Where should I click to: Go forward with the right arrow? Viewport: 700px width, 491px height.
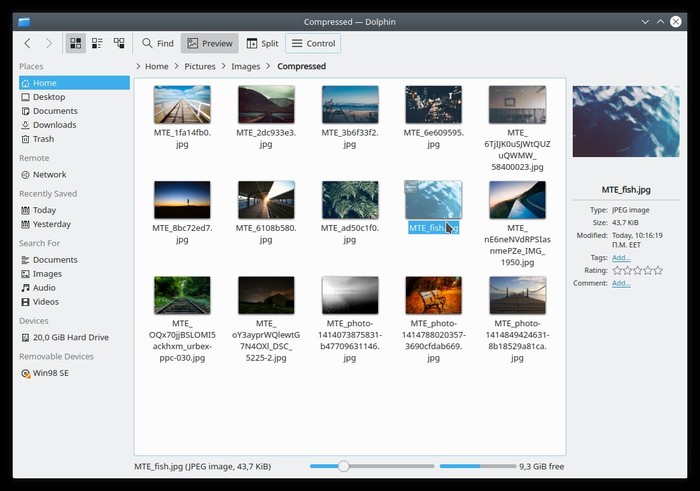pyautogui.click(x=49, y=43)
